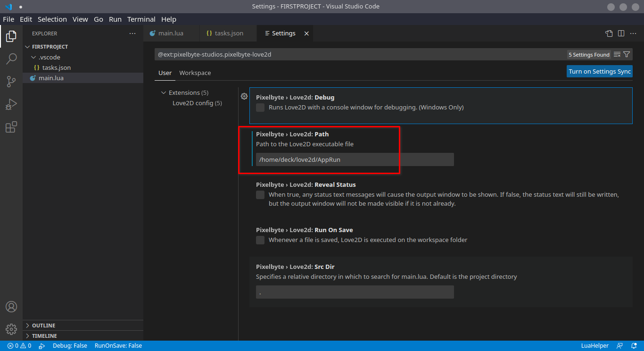The width and height of the screenshot is (644, 351).
Task: Switch to the main.lua editor tab
Action: pyautogui.click(x=171, y=33)
